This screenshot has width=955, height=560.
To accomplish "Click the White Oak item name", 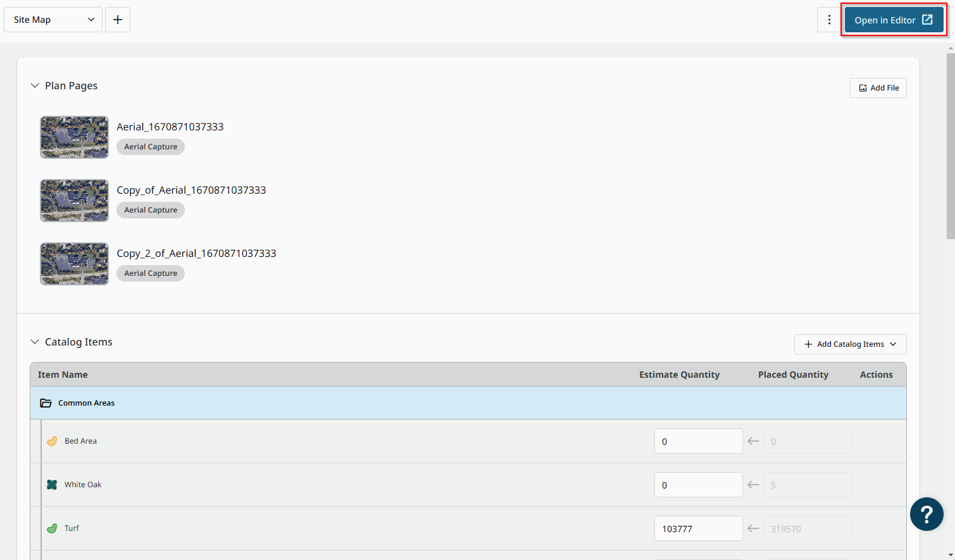I will (83, 485).
